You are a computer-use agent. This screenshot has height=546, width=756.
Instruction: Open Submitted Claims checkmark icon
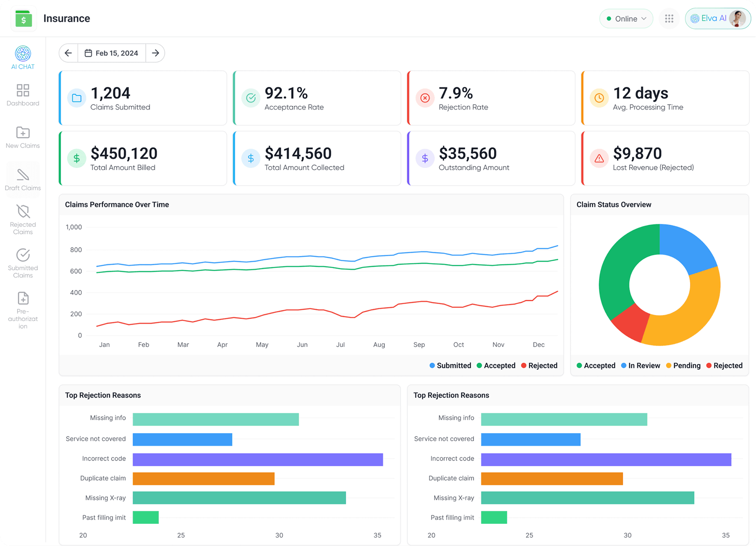[x=23, y=263]
